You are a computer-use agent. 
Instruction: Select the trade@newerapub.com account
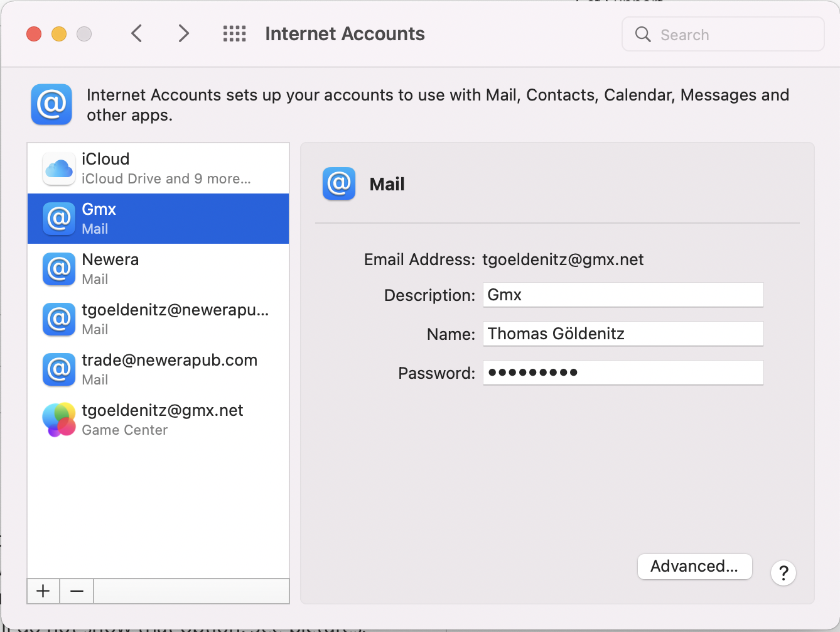click(x=158, y=369)
